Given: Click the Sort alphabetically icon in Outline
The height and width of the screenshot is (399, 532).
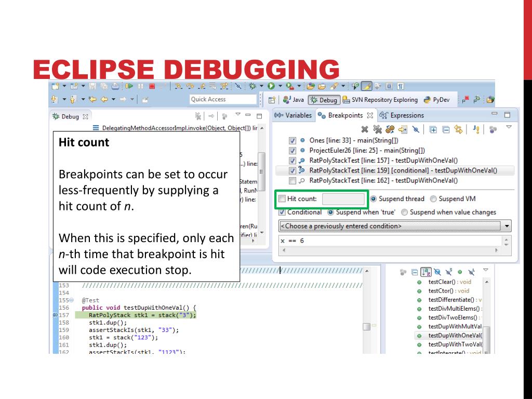Looking at the screenshot, I should (x=426, y=272).
